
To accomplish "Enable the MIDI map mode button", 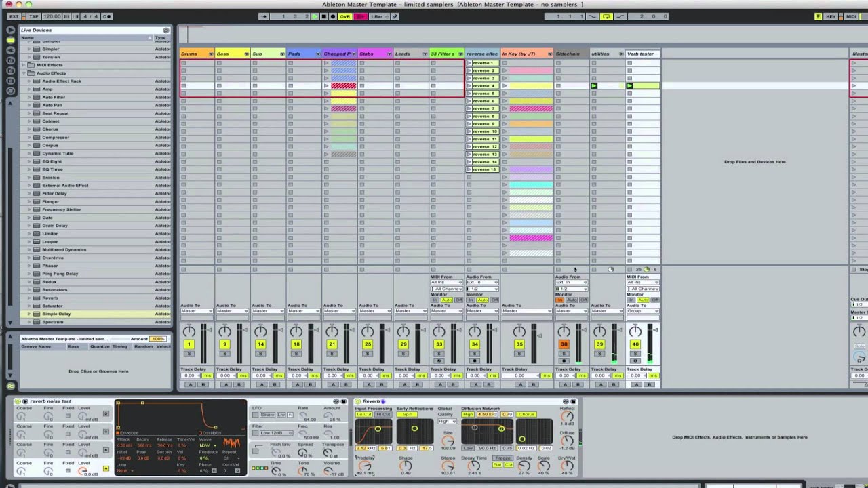I will (x=851, y=16).
